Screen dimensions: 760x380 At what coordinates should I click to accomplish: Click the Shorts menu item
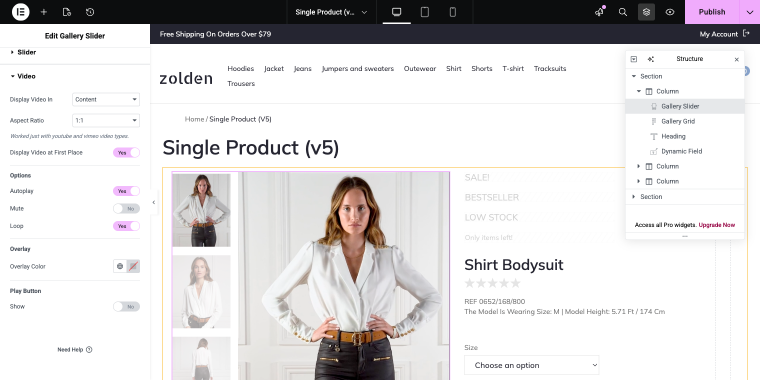tap(482, 68)
